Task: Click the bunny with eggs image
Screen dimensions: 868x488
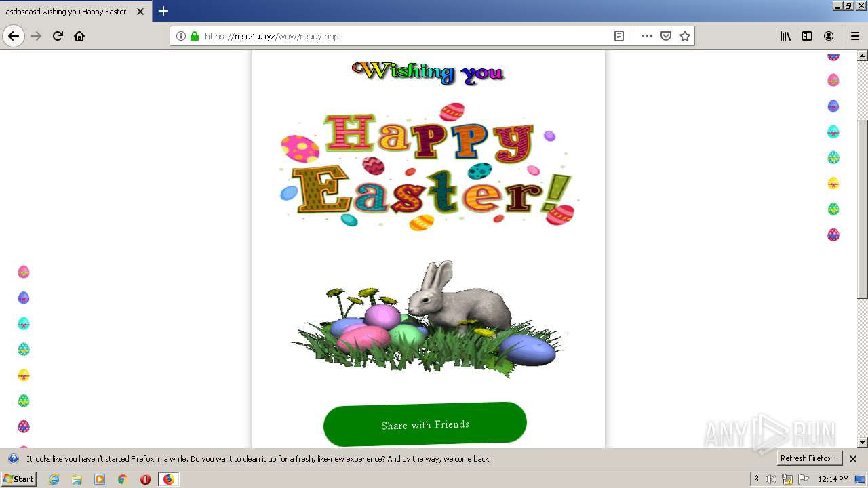Action: click(x=429, y=319)
